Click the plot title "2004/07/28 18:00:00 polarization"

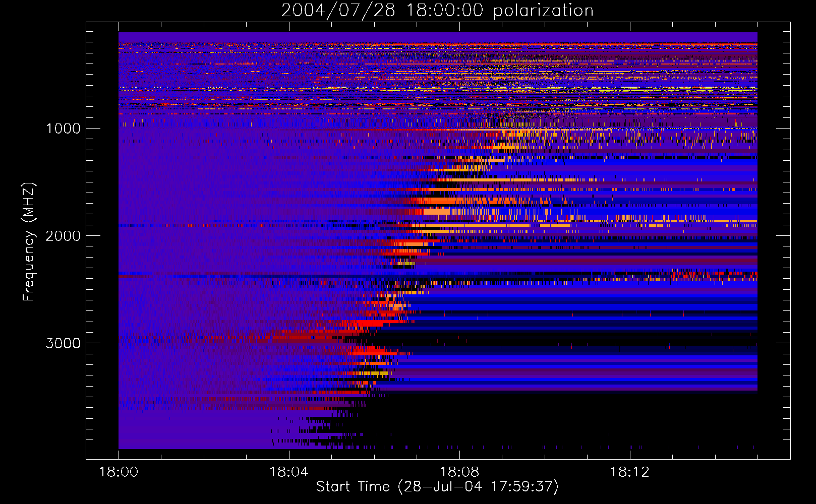(437, 11)
